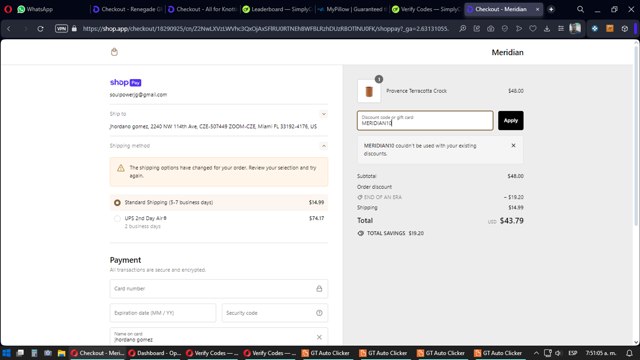This screenshot has width=640, height=360.
Task: Click the blue extension icon
Action: click(x=595, y=29)
